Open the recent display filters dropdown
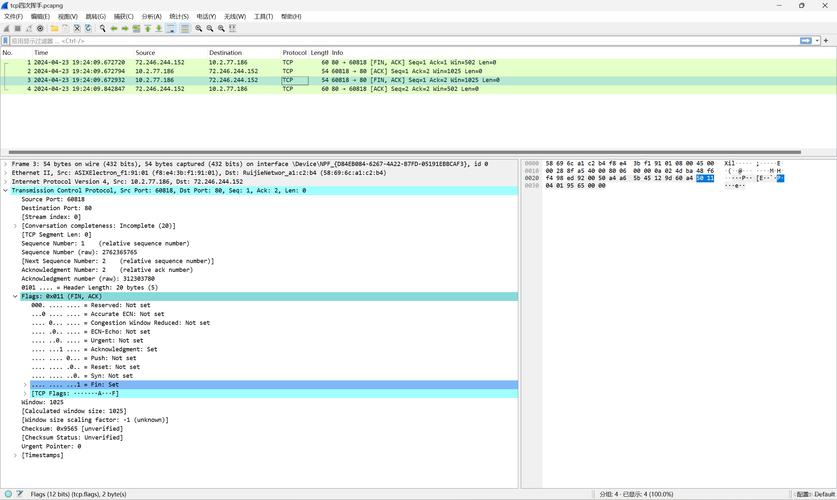837x500 pixels. click(817, 41)
